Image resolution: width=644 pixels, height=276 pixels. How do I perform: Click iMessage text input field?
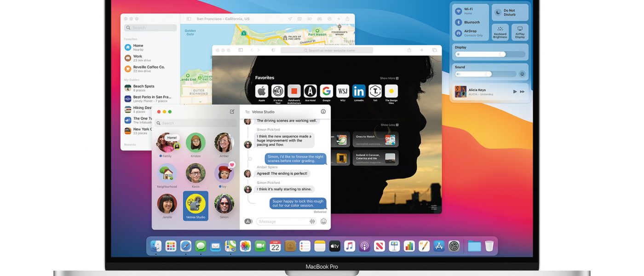point(287,221)
